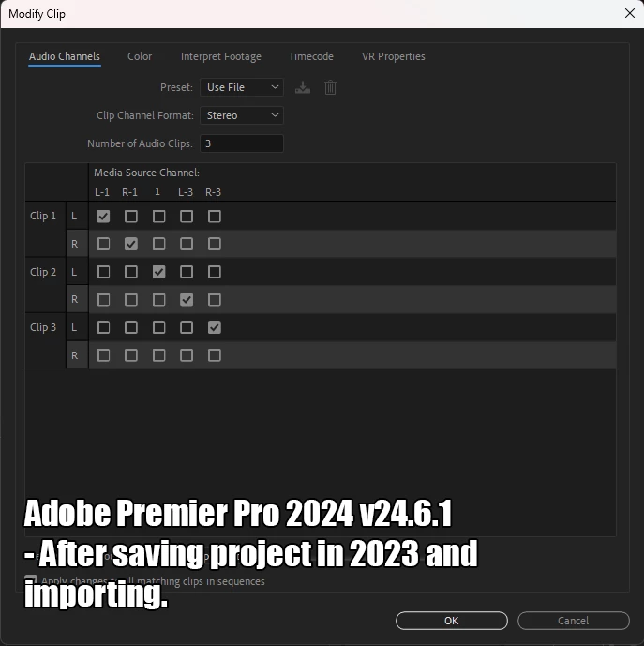Check Clip 3 R channel L-1 checkbox
The height and width of the screenshot is (646, 644).
coord(103,355)
